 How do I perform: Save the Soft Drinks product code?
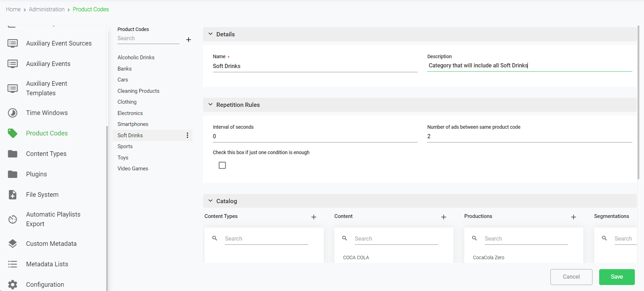click(x=616, y=277)
